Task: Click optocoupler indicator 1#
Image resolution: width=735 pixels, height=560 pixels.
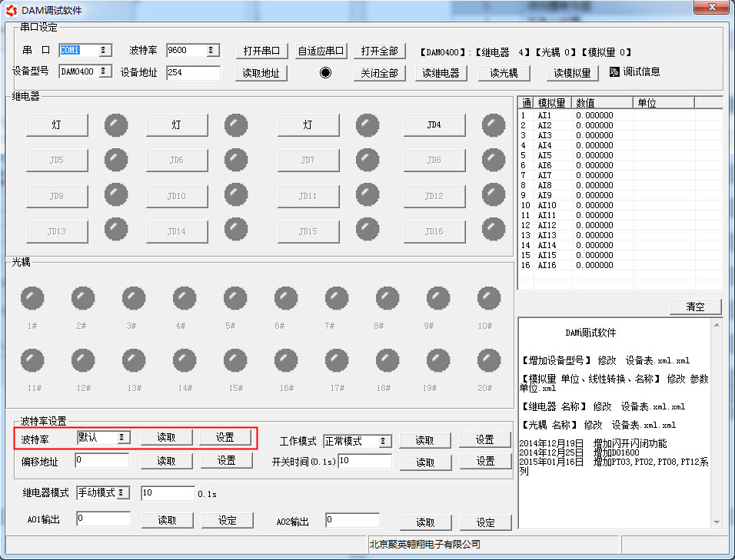Action: [x=32, y=298]
